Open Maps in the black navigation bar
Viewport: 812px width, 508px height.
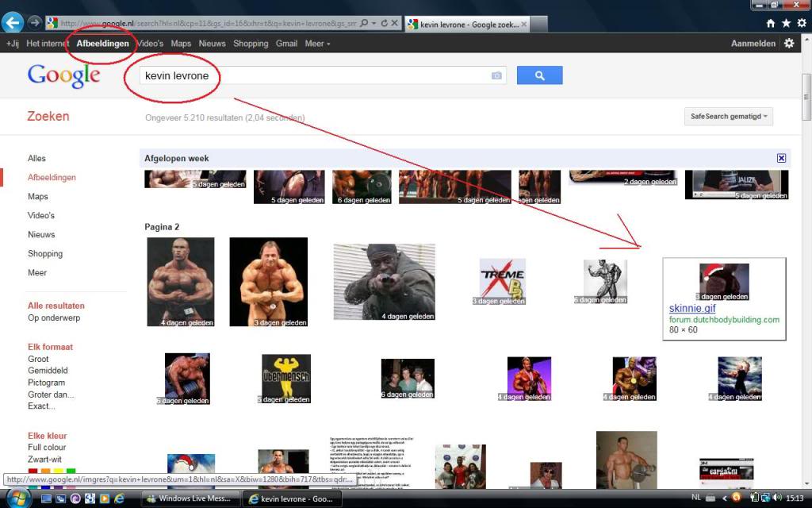(x=181, y=44)
